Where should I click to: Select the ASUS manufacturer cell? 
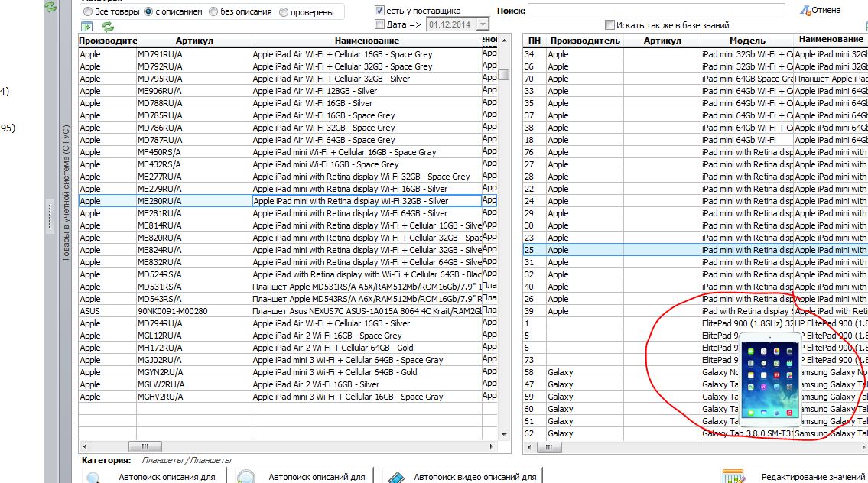[x=107, y=311]
